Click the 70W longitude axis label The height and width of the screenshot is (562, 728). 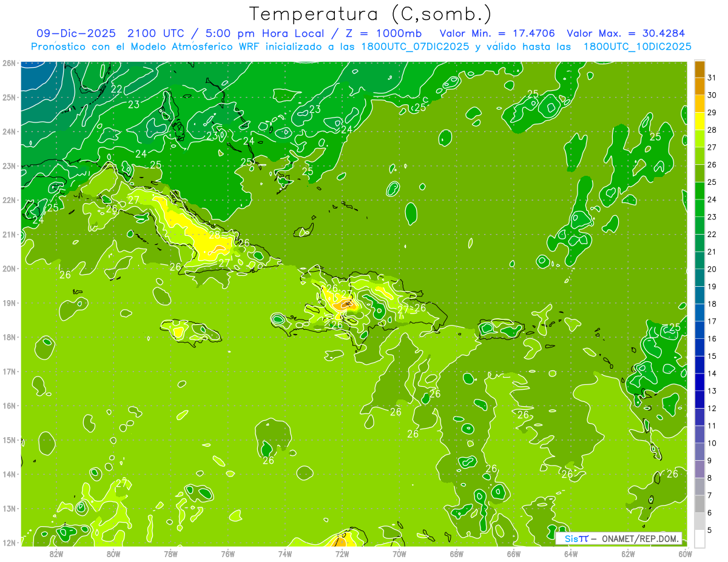pyautogui.click(x=399, y=553)
